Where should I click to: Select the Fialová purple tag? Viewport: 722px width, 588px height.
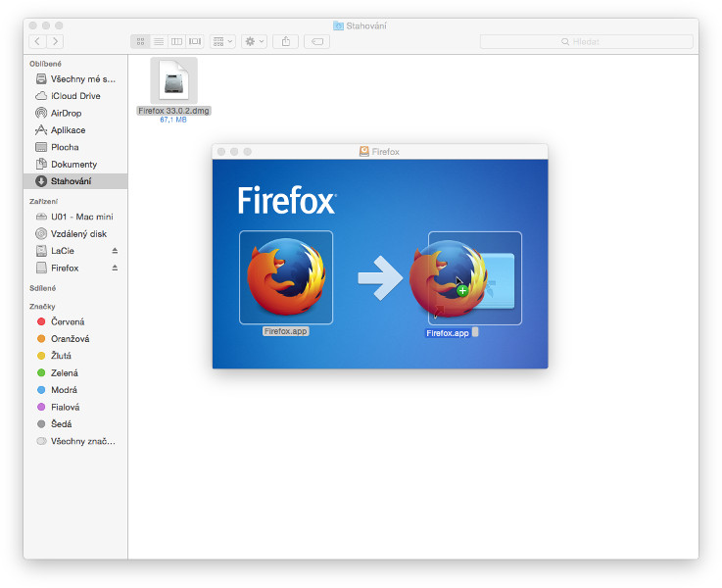[75, 407]
